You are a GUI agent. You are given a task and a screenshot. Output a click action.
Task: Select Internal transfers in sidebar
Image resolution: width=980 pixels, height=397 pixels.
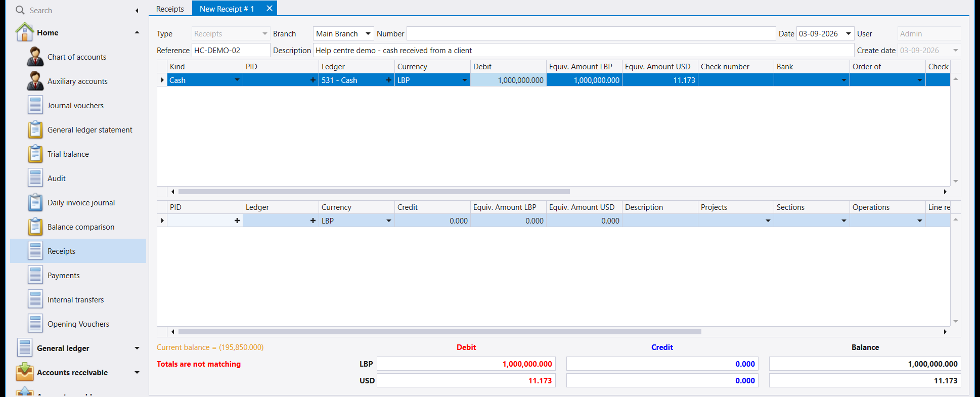tap(75, 300)
